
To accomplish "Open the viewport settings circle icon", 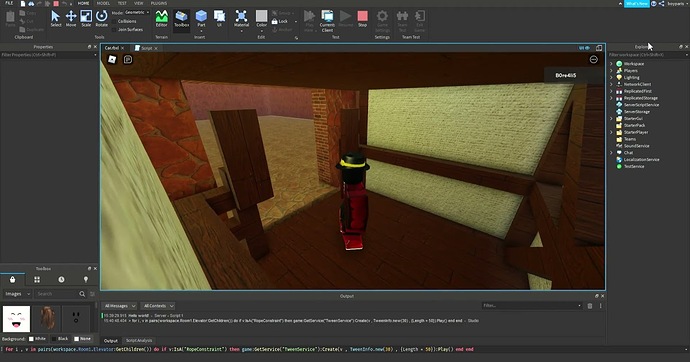I will tap(594, 59).
